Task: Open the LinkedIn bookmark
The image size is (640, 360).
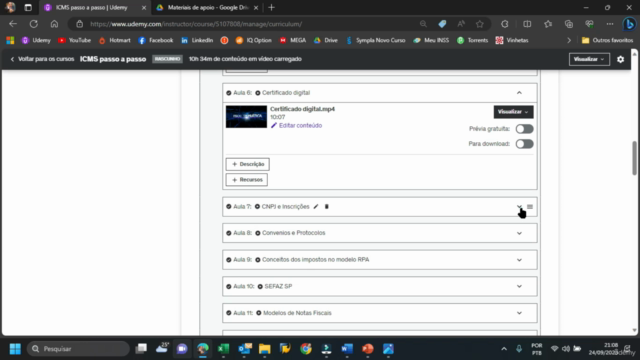Action: click(197, 40)
